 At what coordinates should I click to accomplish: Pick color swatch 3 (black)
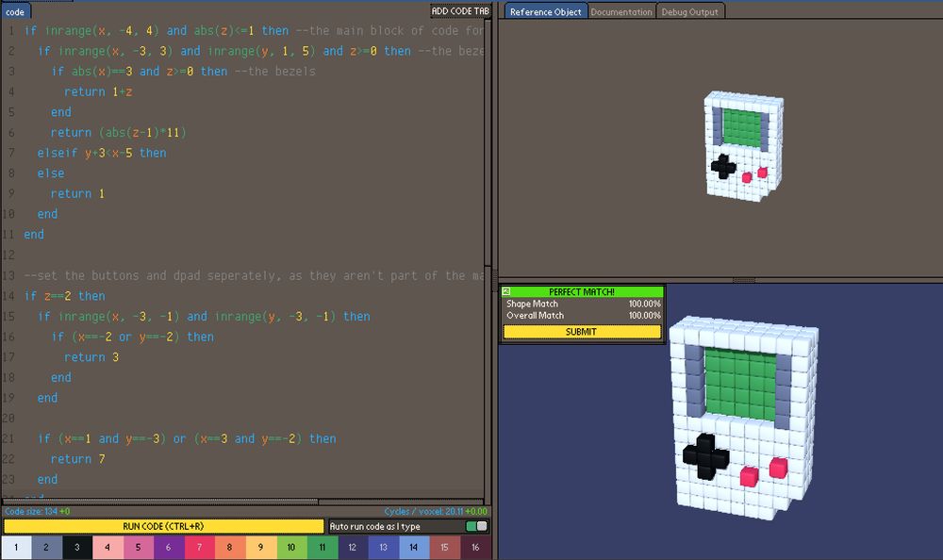coord(77,548)
